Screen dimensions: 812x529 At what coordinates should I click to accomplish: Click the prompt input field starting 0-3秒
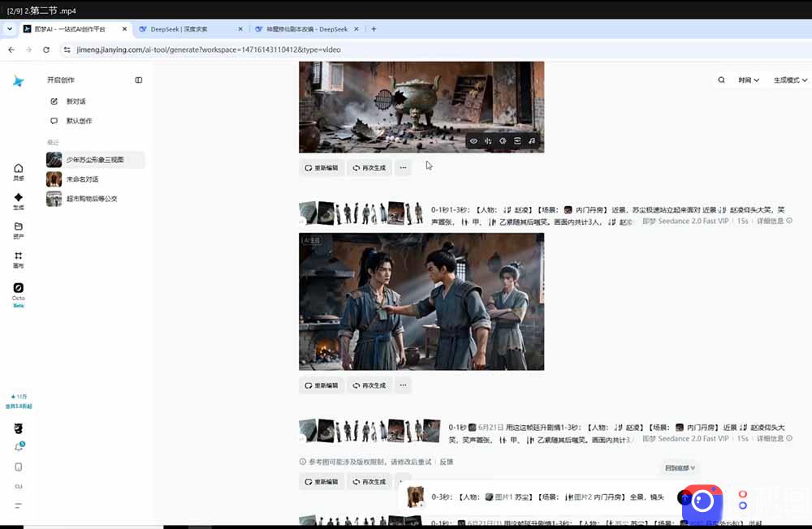tap(548, 497)
